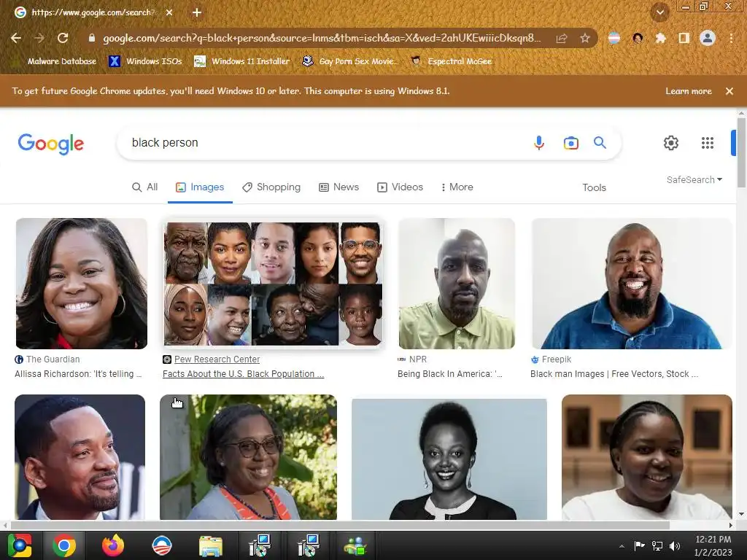Image resolution: width=747 pixels, height=560 pixels.
Task: Search by image camera icon
Action: 570,143
